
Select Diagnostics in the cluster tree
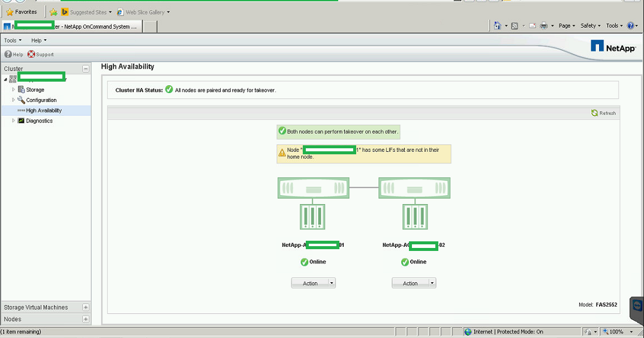pos(39,121)
